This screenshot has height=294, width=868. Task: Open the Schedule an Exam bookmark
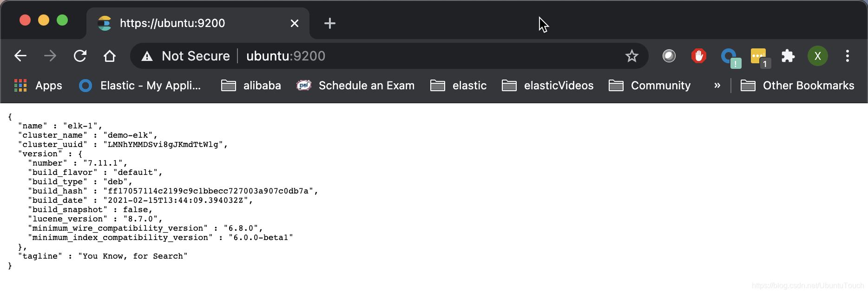pos(356,86)
